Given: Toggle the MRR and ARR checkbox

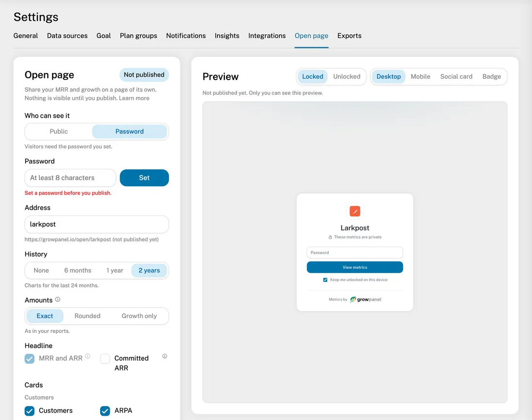Looking at the screenshot, I should pos(30,358).
